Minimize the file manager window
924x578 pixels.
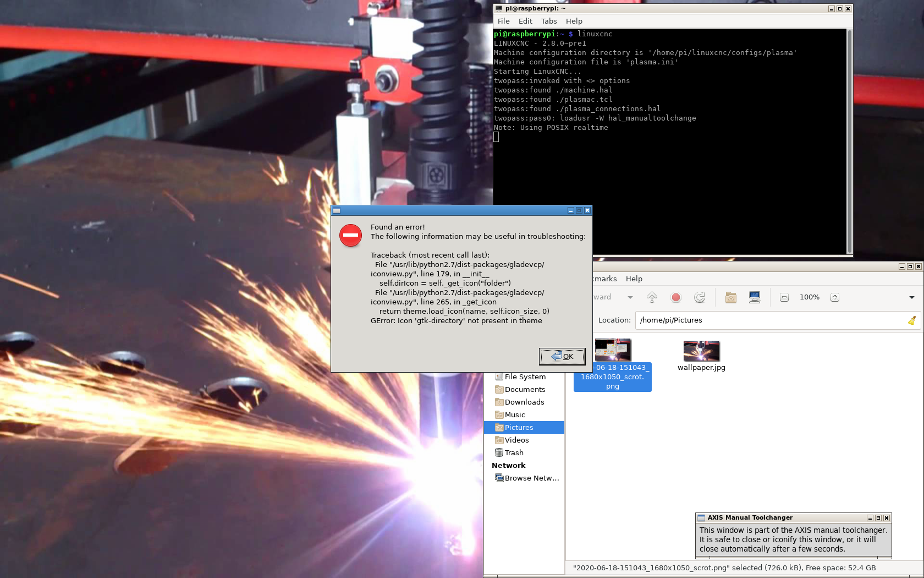click(x=902, y=266)
